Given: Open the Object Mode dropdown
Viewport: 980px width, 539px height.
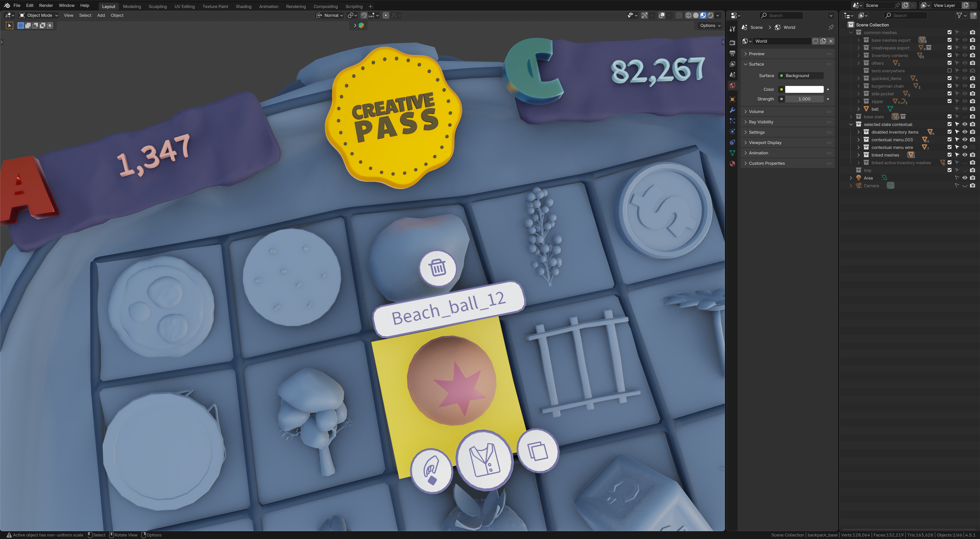Looking at the screenshot, I should coord(38,16).
